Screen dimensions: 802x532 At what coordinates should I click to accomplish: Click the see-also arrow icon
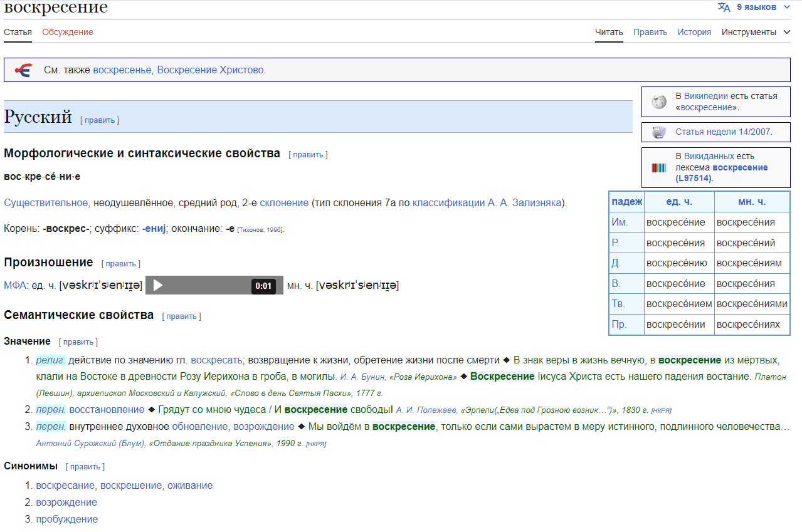pyautogui.click(x=23, y=70)
